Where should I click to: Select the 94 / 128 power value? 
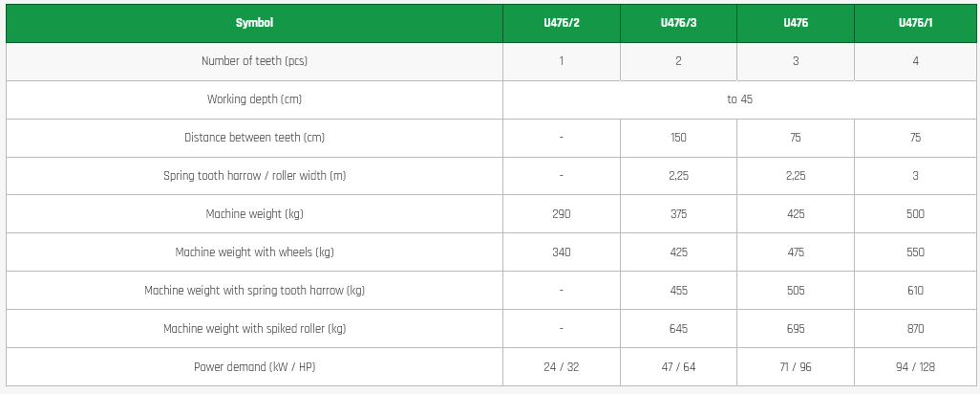915,367
